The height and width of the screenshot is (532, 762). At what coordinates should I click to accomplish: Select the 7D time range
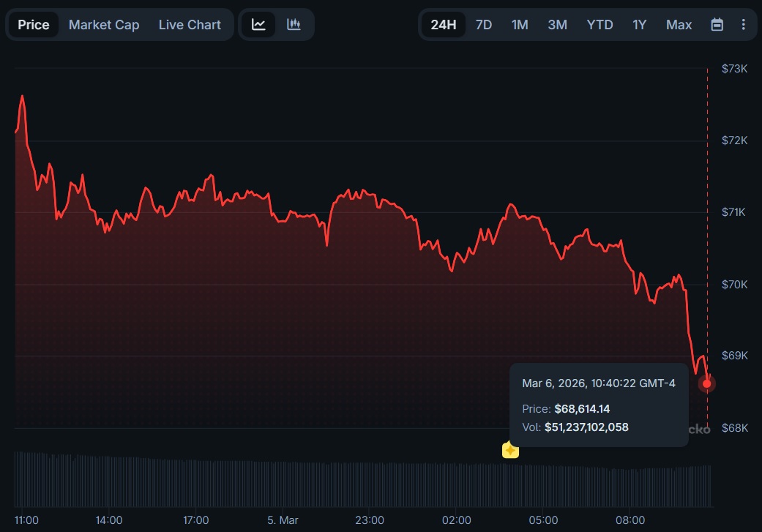tap(484, 25)
